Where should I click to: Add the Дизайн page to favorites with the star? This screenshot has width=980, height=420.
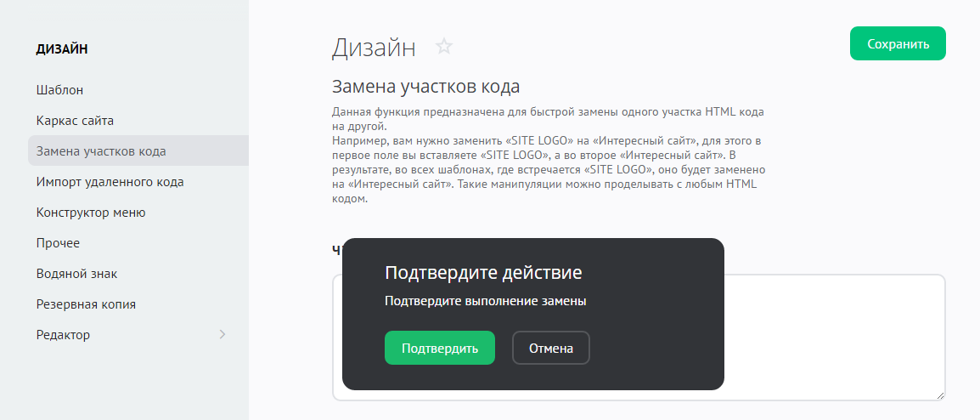pos(444,47)
